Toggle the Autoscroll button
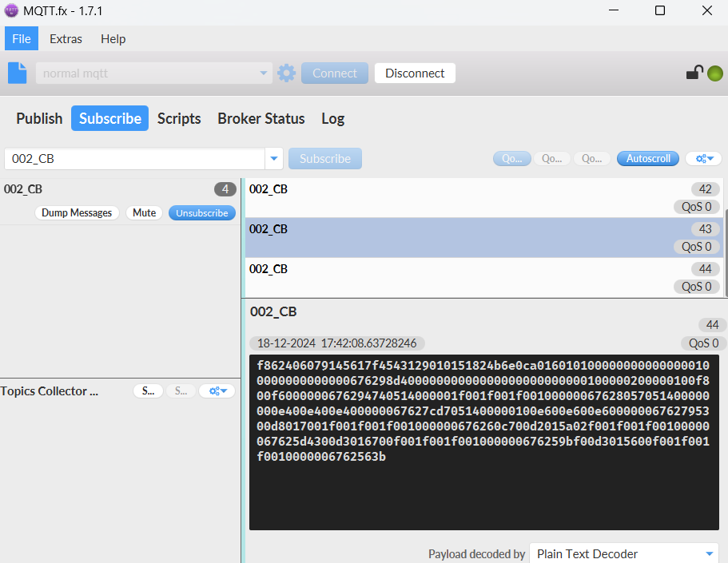This screenshot has width=728, height=563. point(647,159)
